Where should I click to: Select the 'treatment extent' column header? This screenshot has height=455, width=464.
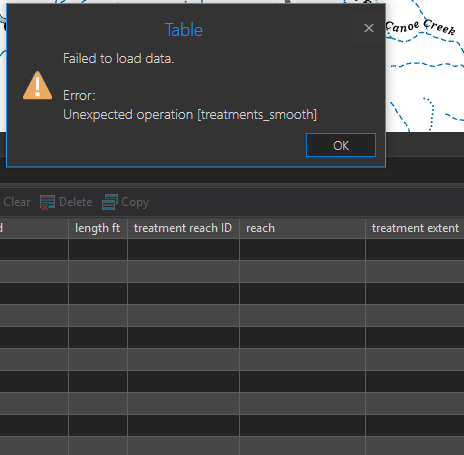point(415,228)
